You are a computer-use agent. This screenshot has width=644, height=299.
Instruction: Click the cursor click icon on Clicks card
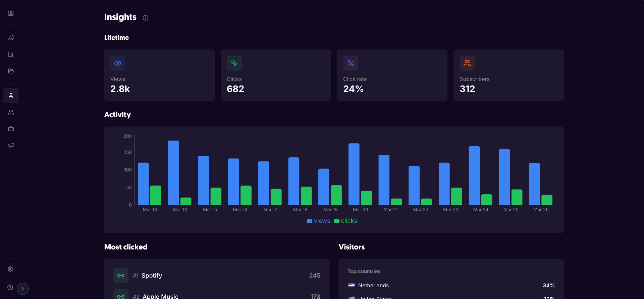click(234, 63)
